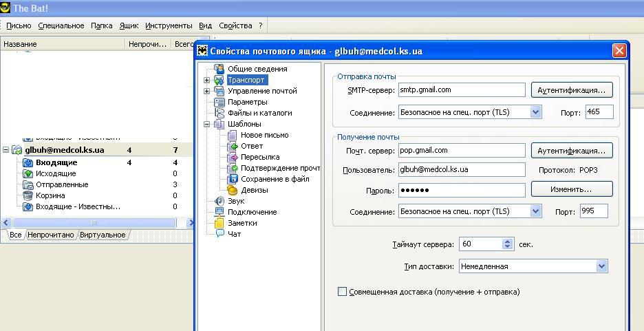Click the Заметки notes icon

(x=219, y=223)
